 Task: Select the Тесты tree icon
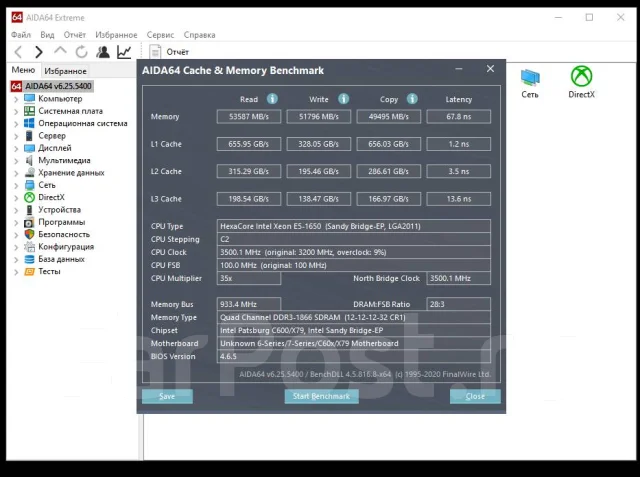coord(29,271)
